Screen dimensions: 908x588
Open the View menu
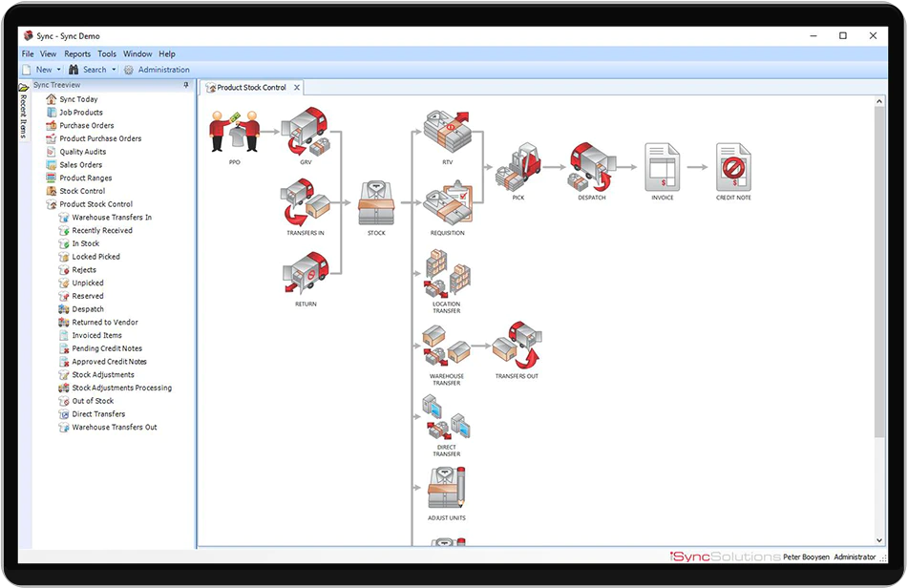[x=48, y=53]
